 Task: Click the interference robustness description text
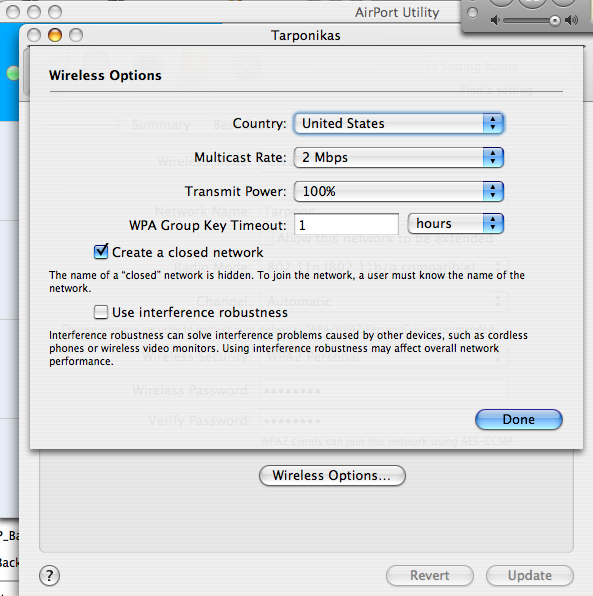(289, 348)
